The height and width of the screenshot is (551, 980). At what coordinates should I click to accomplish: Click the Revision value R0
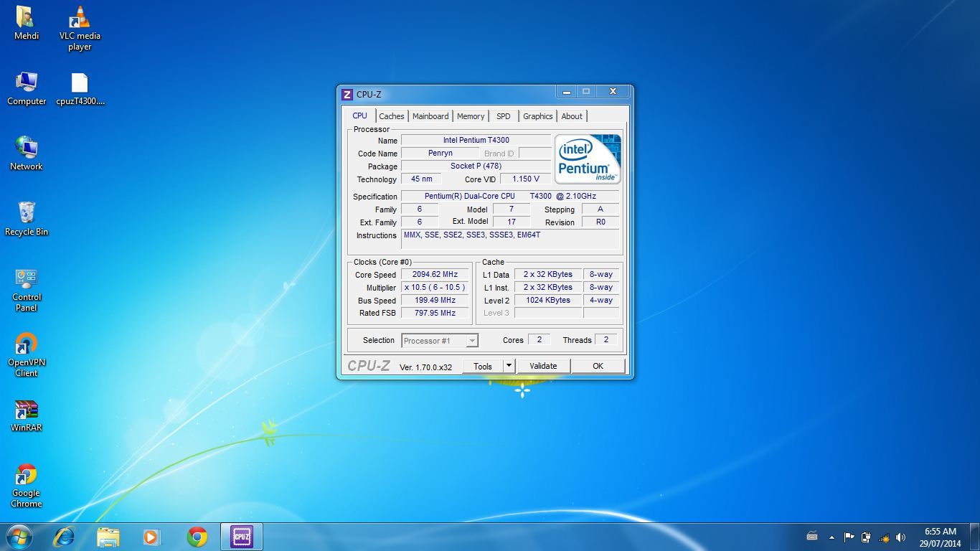[x=600, y=222]
